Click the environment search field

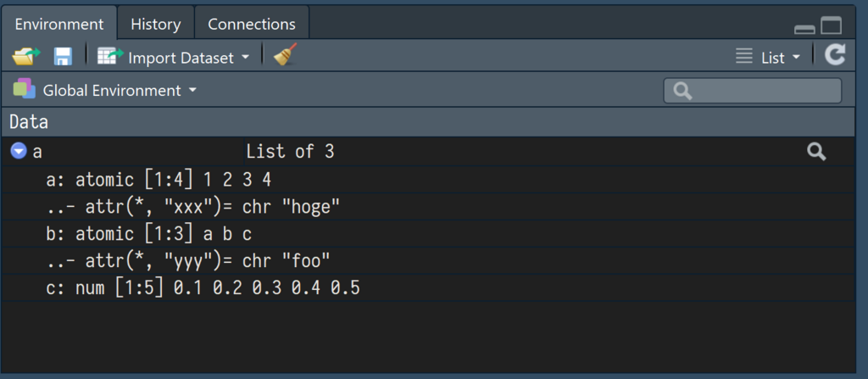(x=752, y=90)
